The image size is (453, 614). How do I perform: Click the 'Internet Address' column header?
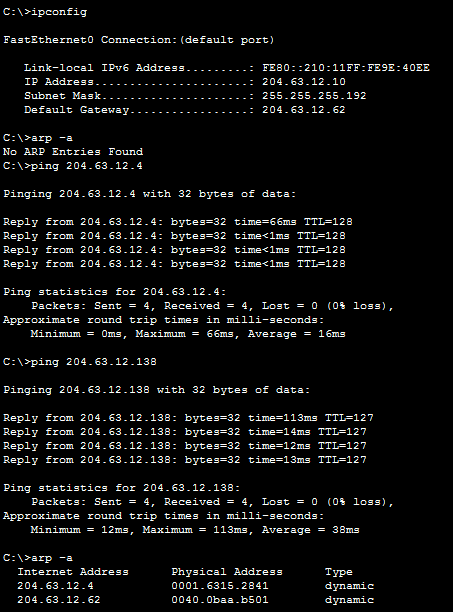[73, 572]
